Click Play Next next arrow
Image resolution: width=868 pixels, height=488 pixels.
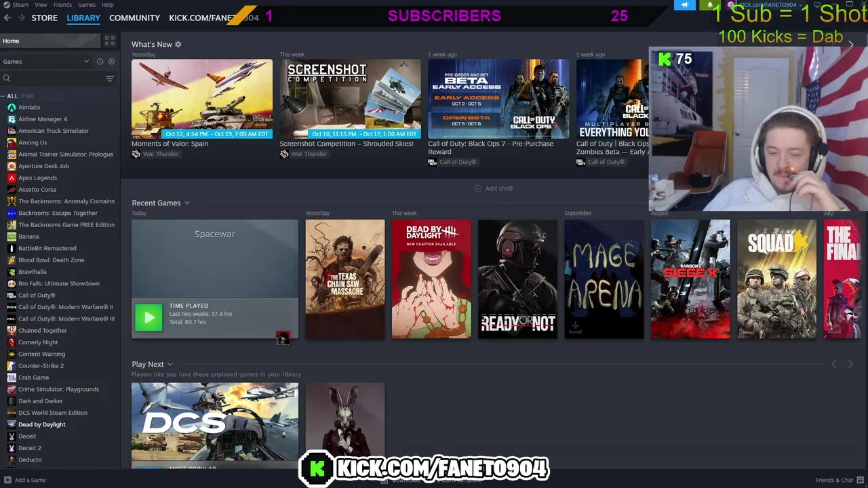pyautogui.click(x=850, y=365)
